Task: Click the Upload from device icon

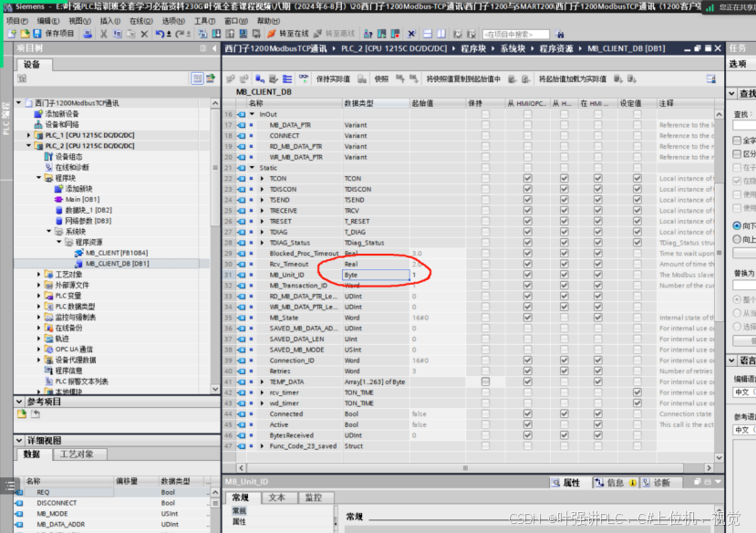Action: pyautogui.click(x=230, y=34)
